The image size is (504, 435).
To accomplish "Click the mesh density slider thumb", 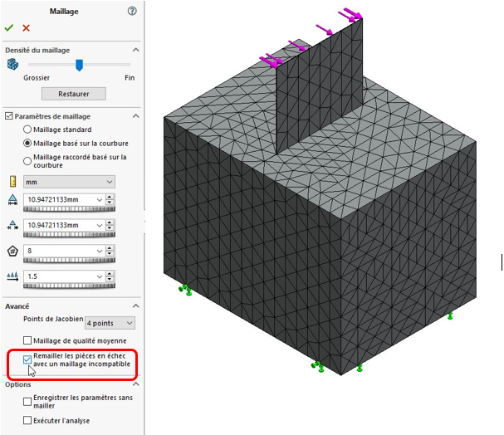I will tap(79, 66).
